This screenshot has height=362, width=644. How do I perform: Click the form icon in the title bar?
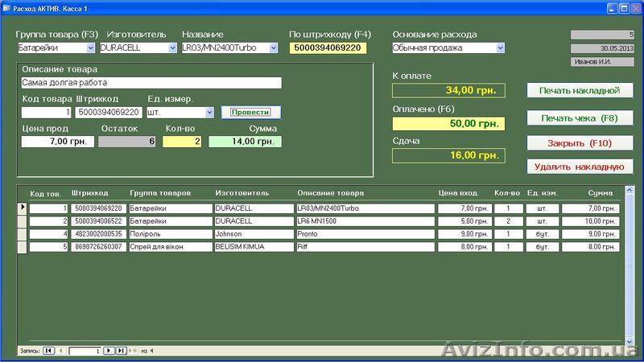pos(6,7)
